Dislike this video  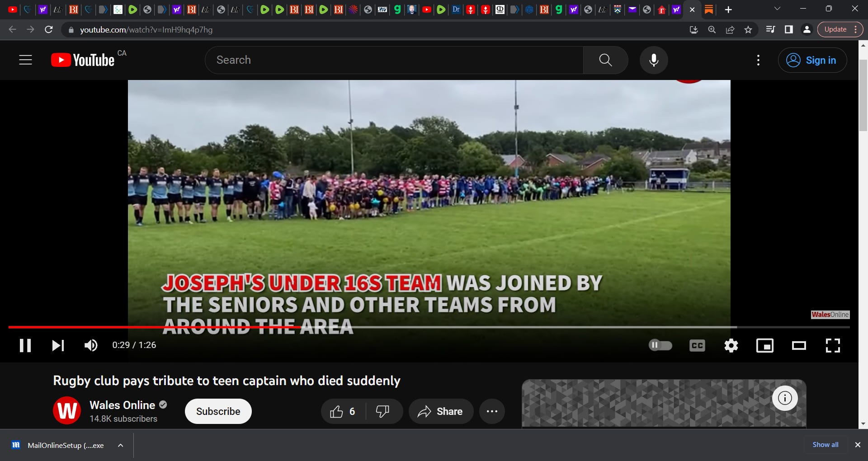tap(382, 411)
